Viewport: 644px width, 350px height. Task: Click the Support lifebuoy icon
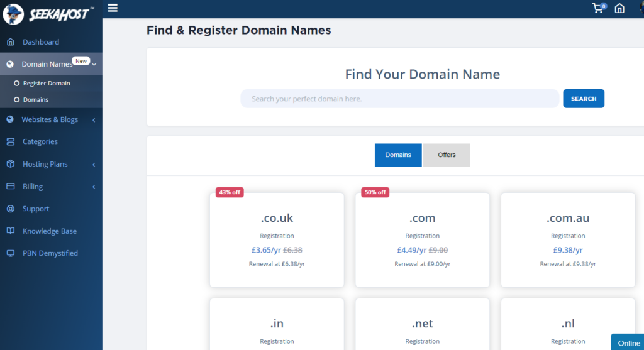point(11,209)
